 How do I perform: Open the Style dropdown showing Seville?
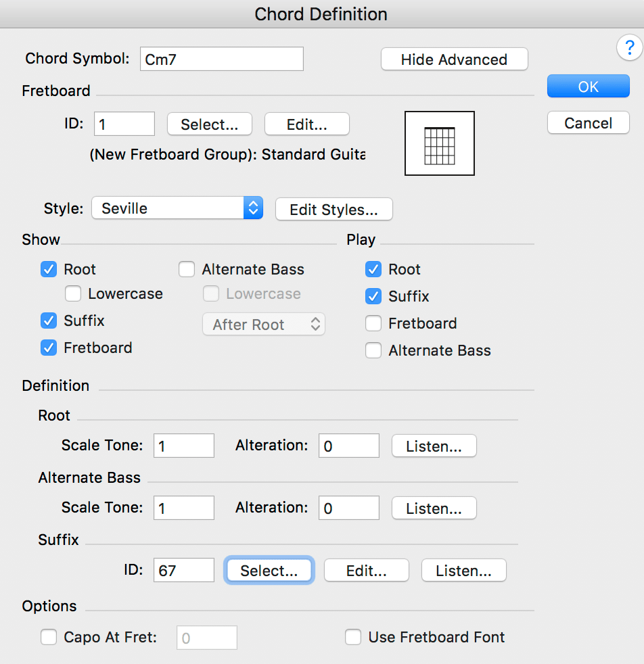[176, 209]
